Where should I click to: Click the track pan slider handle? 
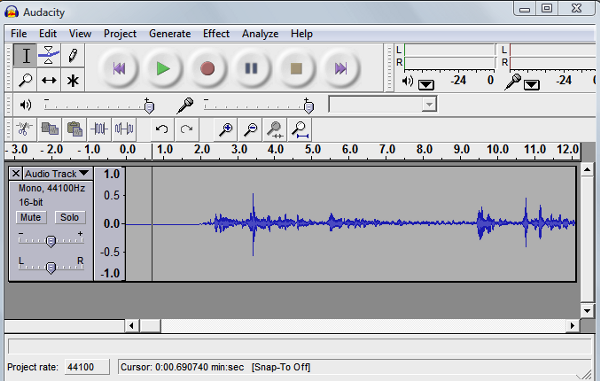[x=51, y=267]
